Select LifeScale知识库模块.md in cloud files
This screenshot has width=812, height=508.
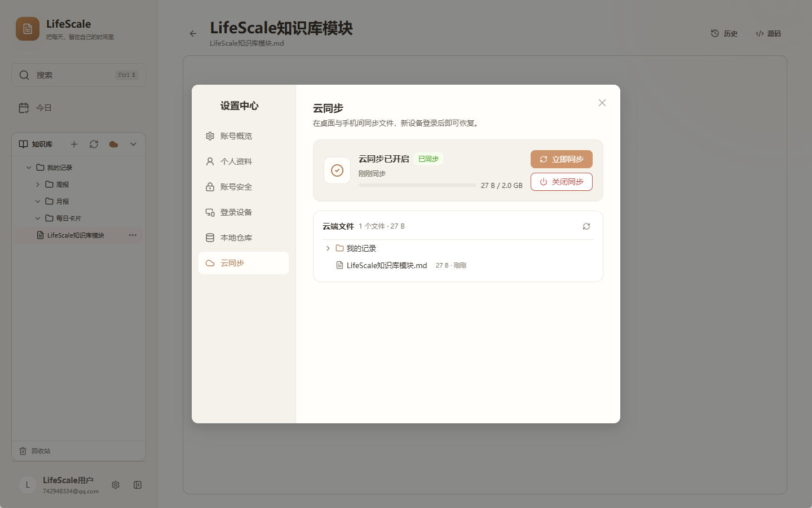point(387,265)
